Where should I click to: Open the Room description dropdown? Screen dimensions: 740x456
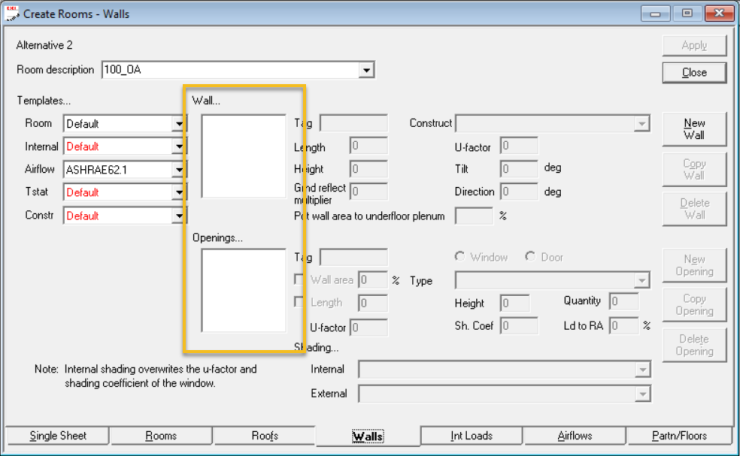tap(366, 70)
